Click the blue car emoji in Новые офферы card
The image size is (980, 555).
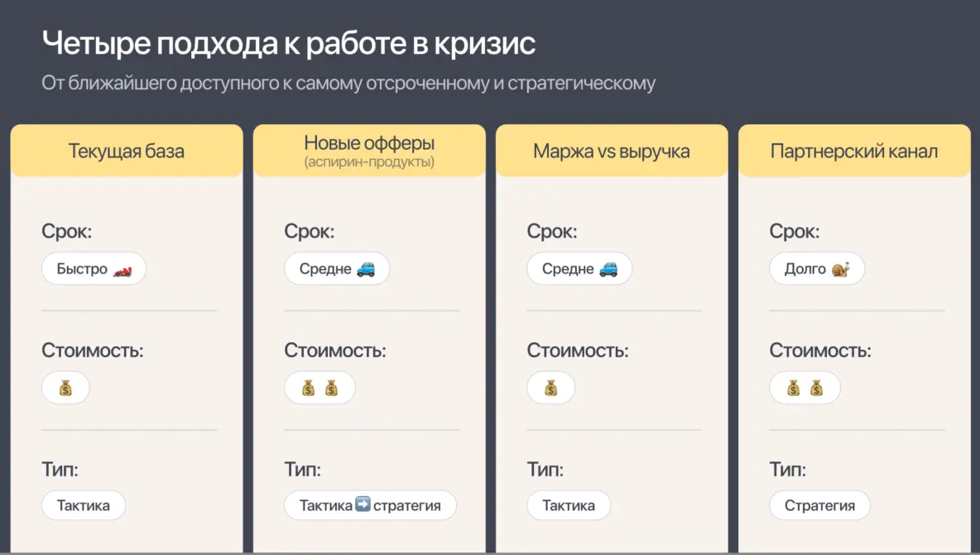366,269
